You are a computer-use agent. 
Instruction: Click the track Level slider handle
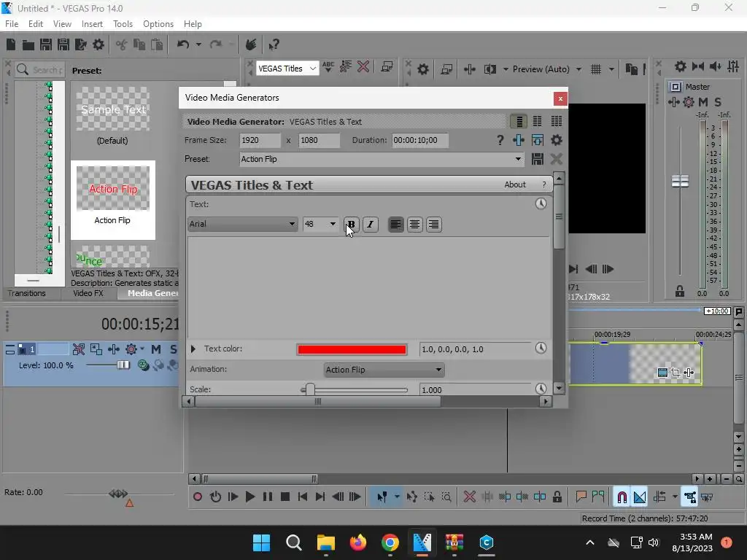pos(123,365)
